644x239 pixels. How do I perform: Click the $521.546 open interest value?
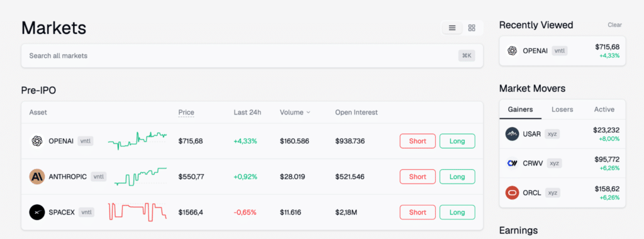pos(350,177)
